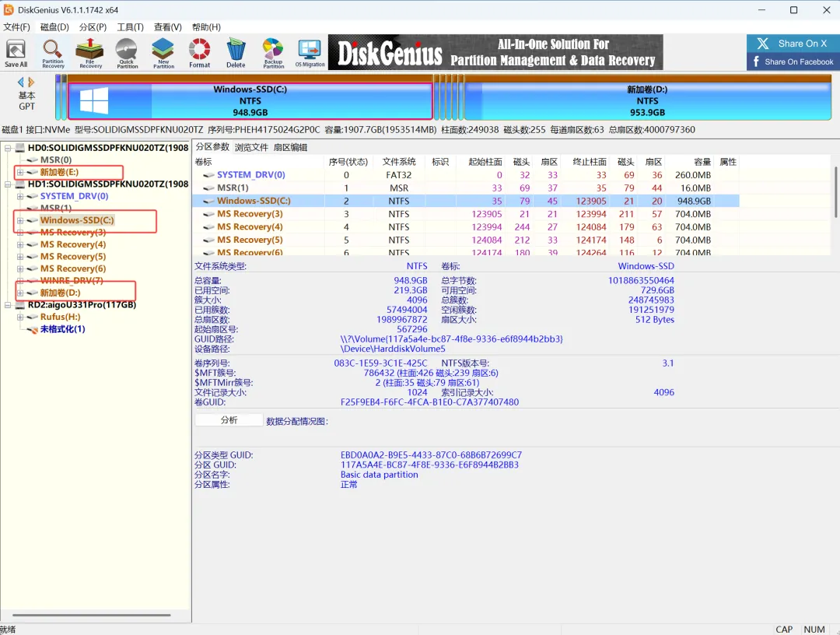Expand the Windows-SSD(C:) tree node

pos(19,220)
